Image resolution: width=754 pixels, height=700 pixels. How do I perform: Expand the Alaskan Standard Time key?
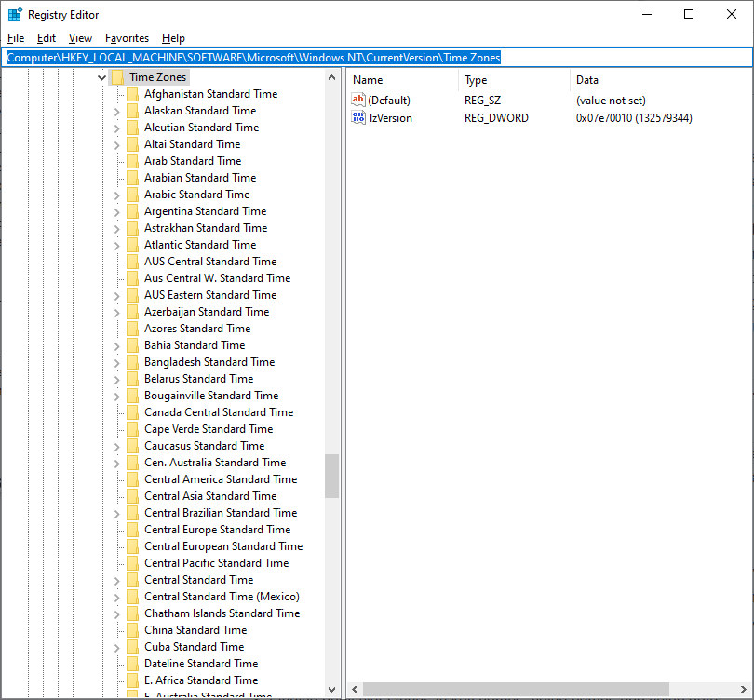116,111
